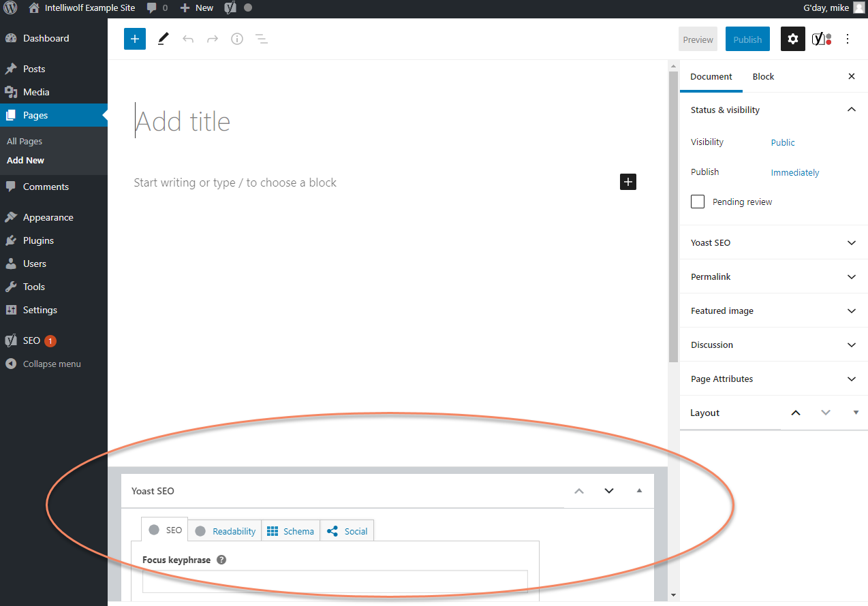868x606 pixels.
Task: Change visibility via the Public link
Action: tap(782, 142)
